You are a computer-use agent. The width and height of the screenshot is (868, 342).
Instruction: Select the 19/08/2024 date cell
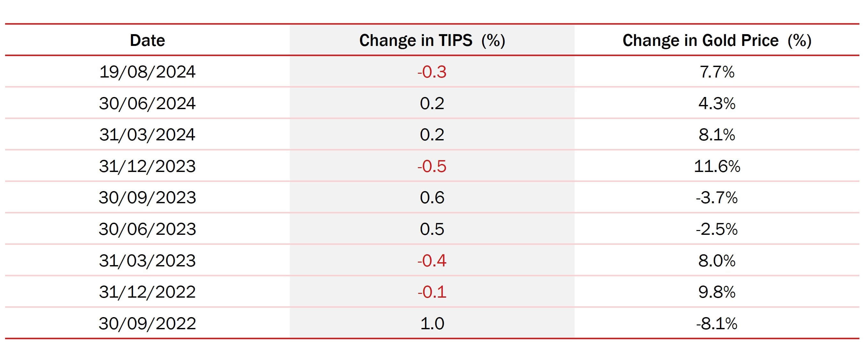(147, 72)
